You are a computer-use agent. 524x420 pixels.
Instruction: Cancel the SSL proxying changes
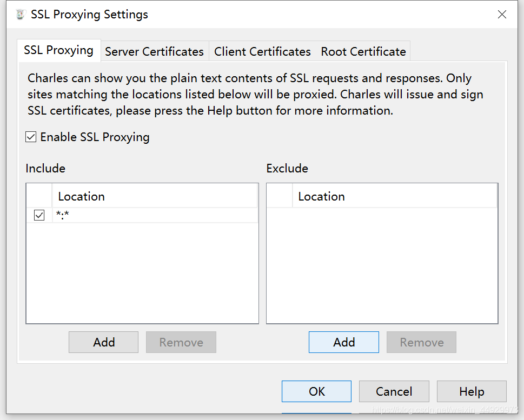click(394, 391)
